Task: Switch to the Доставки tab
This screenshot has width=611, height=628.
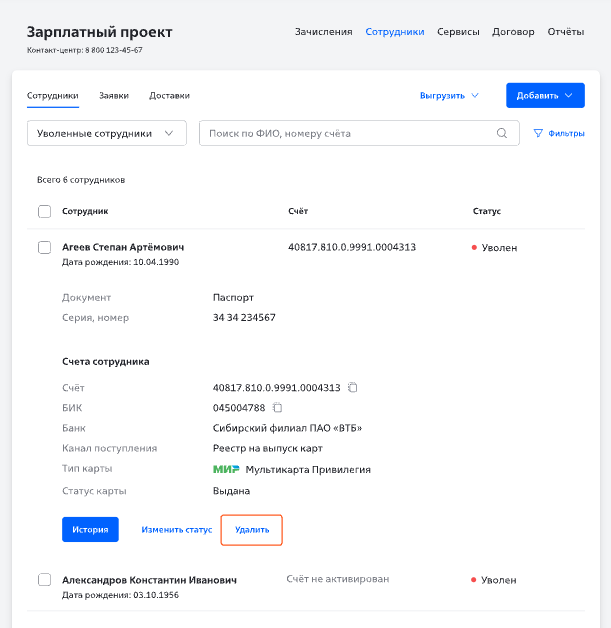Action: click(x=169, y=96)
